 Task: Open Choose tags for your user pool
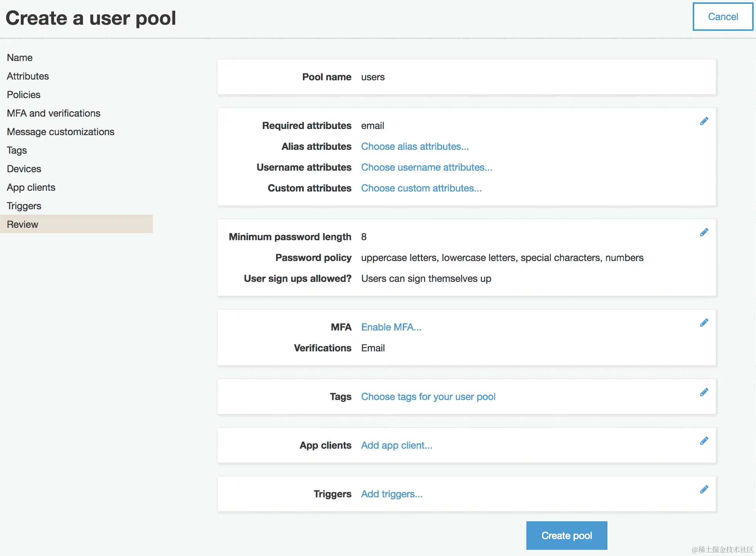[x=428, y=397]
